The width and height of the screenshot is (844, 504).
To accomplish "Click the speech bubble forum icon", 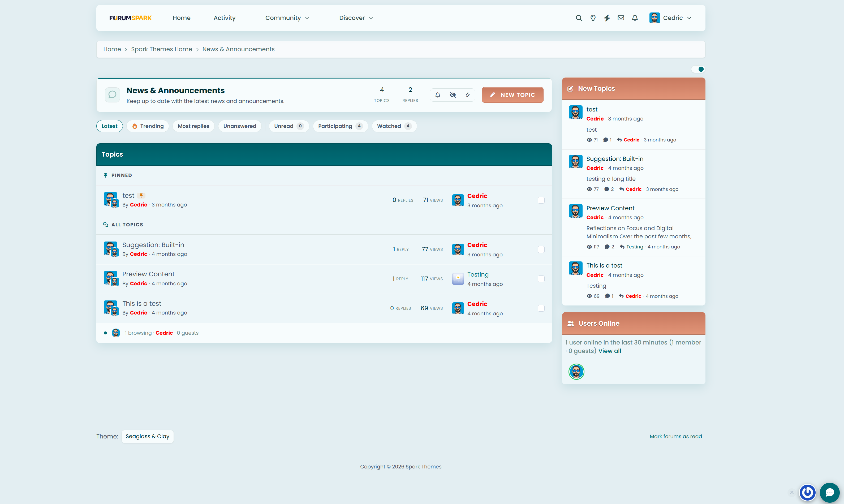I will tap(113, 95).
